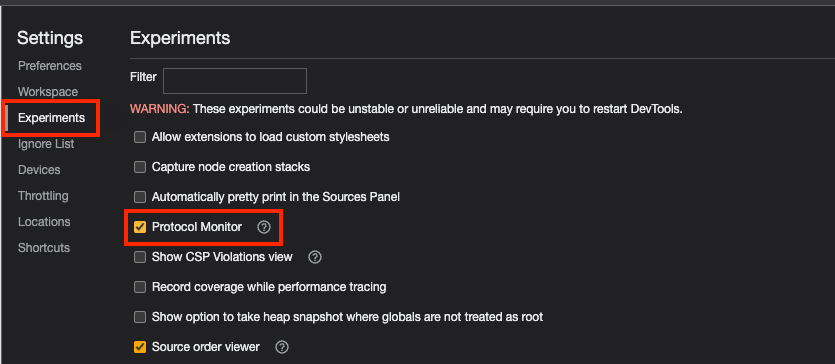Open the Shortcuts settings tab

44,248
